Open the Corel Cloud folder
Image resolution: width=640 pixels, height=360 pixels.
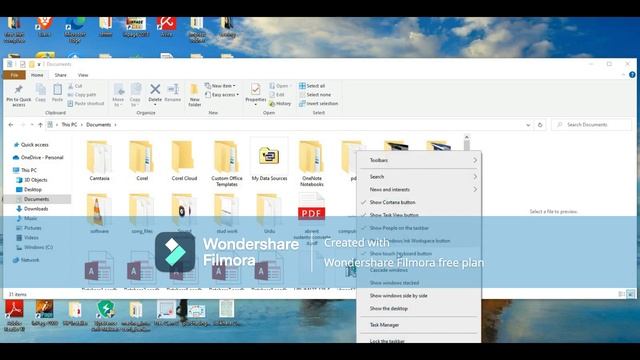[184, 160]
